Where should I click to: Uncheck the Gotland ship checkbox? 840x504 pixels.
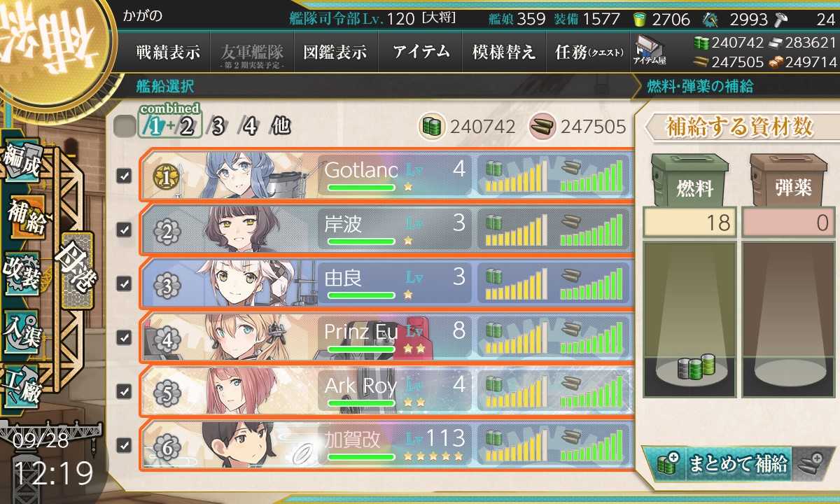(x=124, y=176)
